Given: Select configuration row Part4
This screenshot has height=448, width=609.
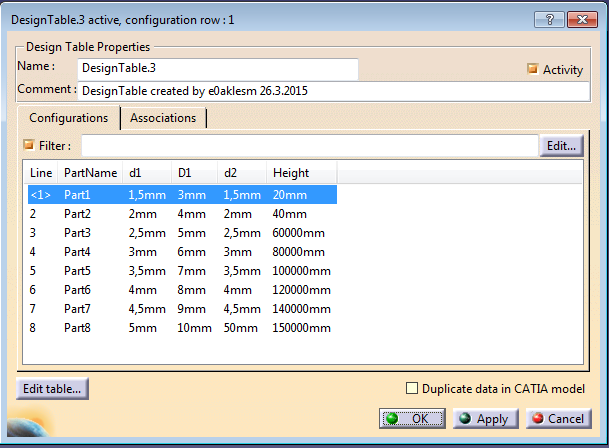Looking at the screenshot, I should (182, 252).
